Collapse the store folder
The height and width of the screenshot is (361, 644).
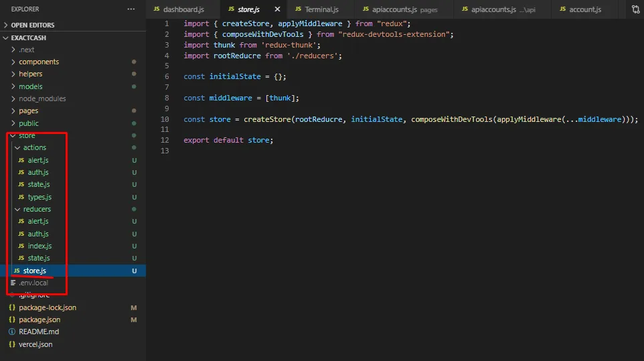[73, 135]
